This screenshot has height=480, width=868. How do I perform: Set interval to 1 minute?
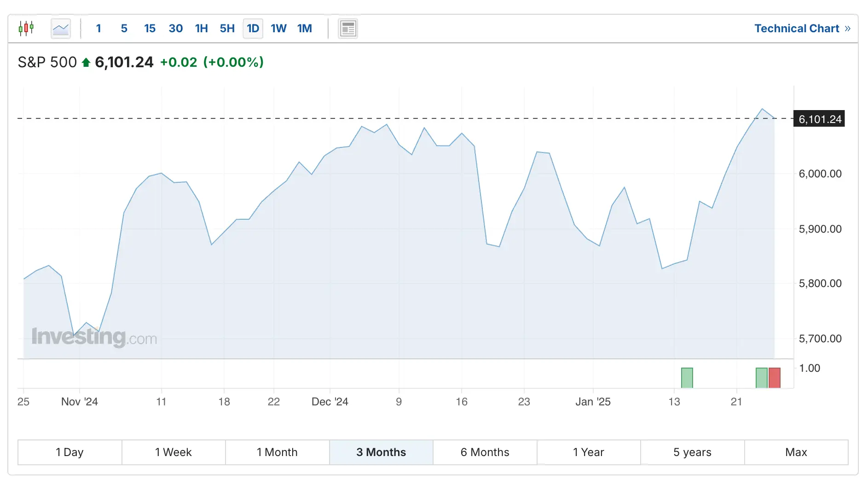[x=98, y=29]
